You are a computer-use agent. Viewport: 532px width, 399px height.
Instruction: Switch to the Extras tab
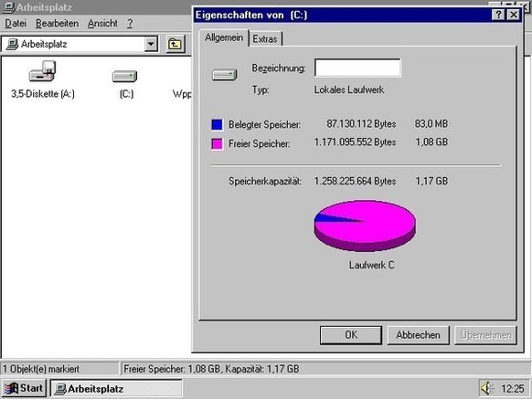(x=265, y=39)
